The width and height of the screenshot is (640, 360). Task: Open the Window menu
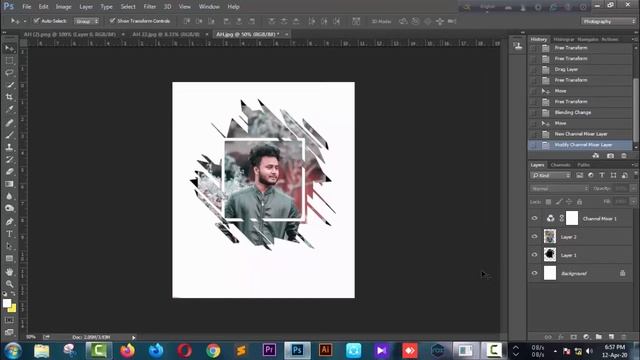(209, 7)
